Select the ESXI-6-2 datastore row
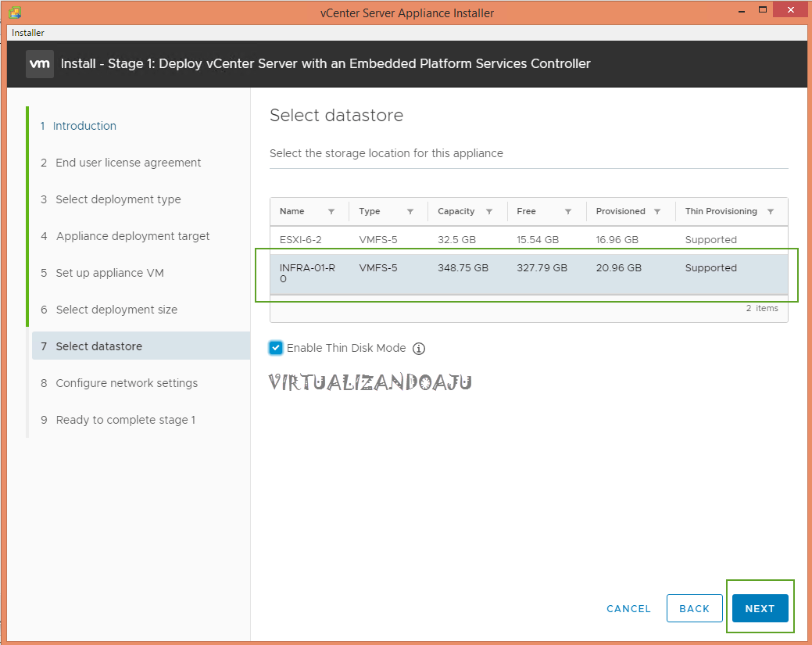 528,240
